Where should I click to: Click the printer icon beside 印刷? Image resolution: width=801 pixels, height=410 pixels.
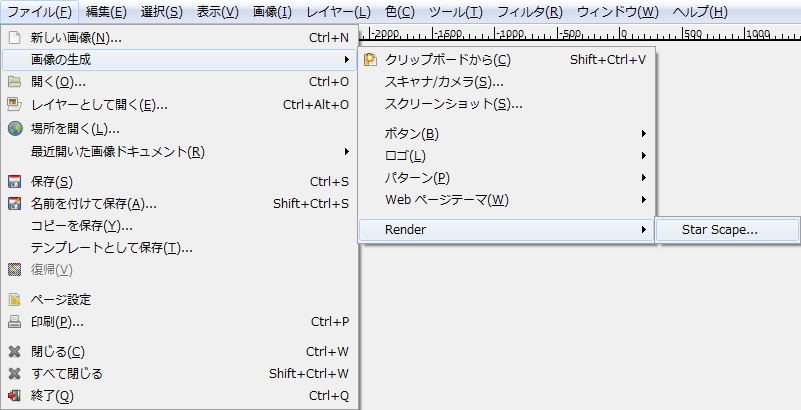[15, 322]
